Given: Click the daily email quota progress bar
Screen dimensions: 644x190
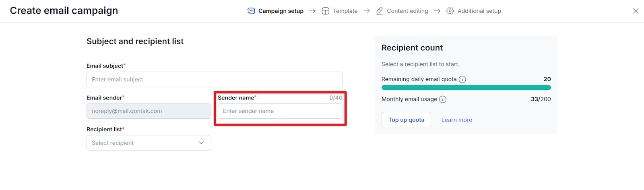Looking at the screenshot, I should coord(466,87).
